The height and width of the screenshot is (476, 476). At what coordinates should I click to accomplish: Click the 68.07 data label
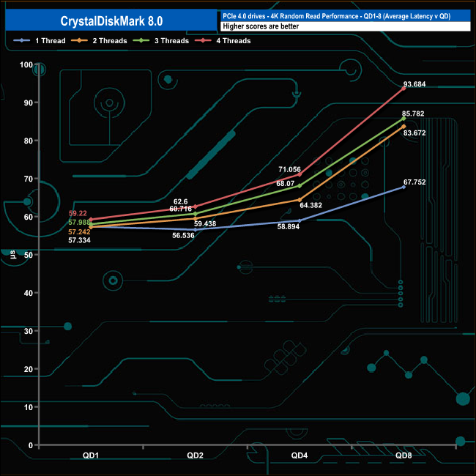pos(286,183)
